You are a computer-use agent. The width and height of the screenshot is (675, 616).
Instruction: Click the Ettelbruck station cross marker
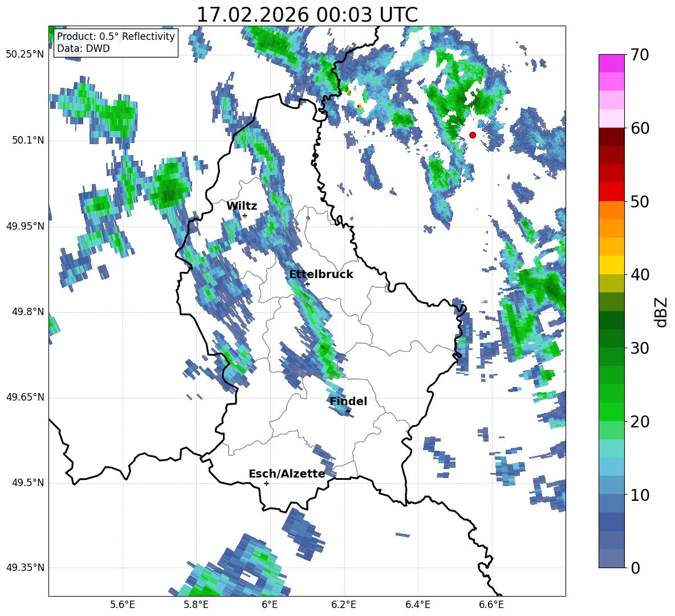click(x=307, y=284)
